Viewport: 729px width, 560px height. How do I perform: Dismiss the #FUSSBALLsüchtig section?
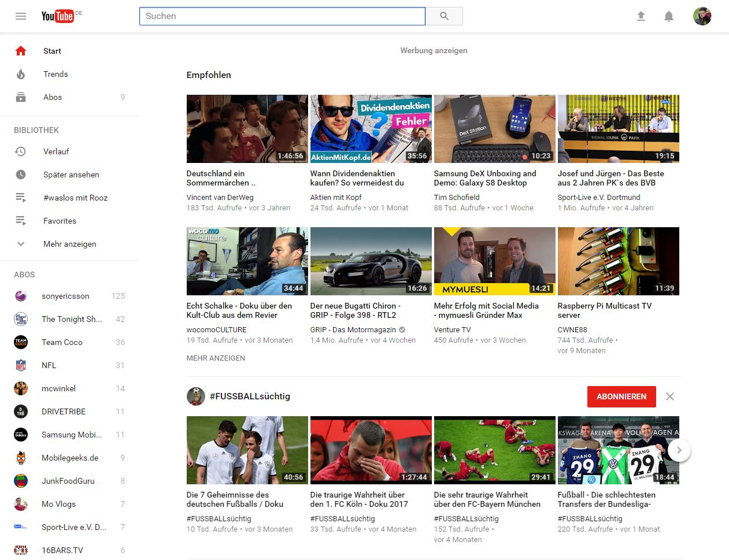(670, 396)
